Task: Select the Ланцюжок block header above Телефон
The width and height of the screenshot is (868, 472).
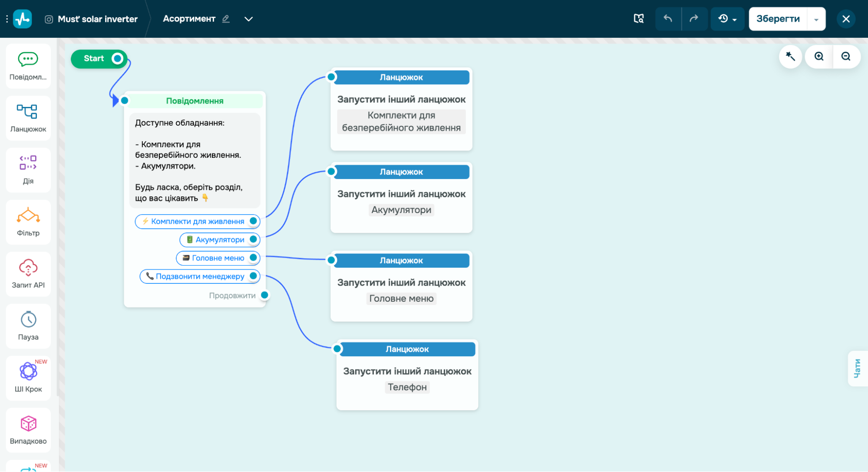Action: point(407,349)
